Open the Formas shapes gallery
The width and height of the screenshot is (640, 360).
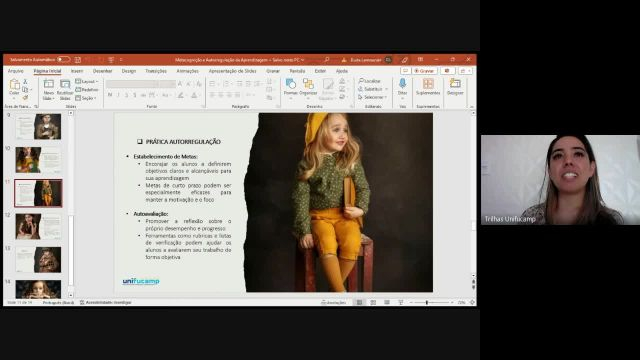coord(291,87)
